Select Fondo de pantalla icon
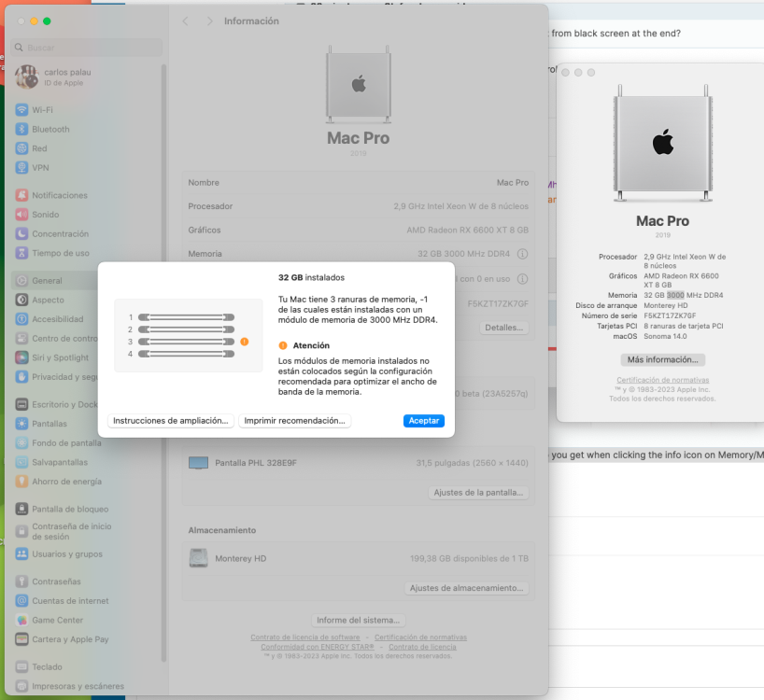This screenshot has height=700, width=764. 21,443
